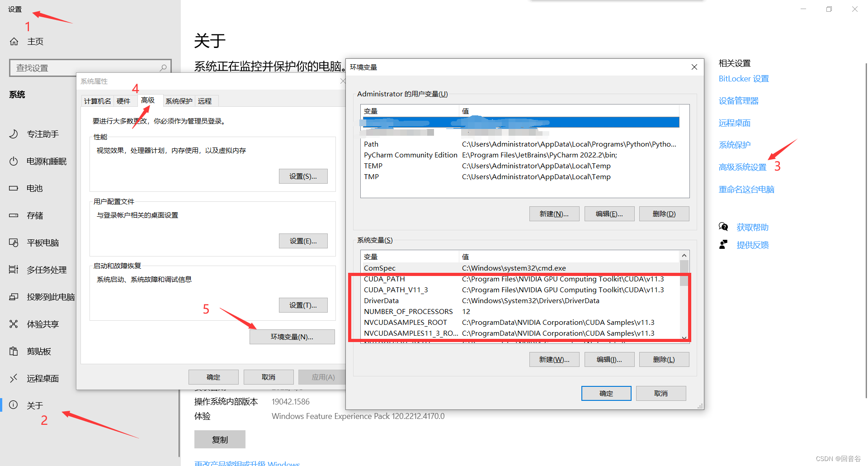Select NVCUDASAMPLES_ROOT system variable row

click(521, 323)
